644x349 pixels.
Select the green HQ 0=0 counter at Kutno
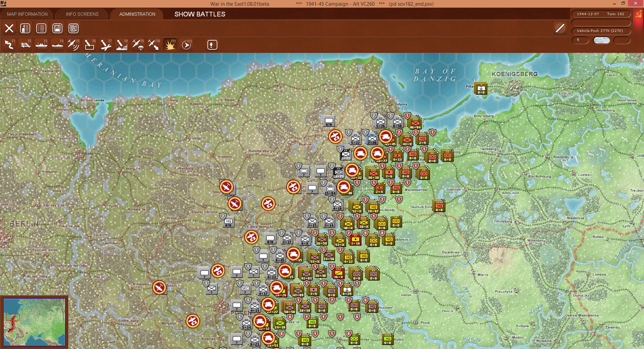point(387,339)
